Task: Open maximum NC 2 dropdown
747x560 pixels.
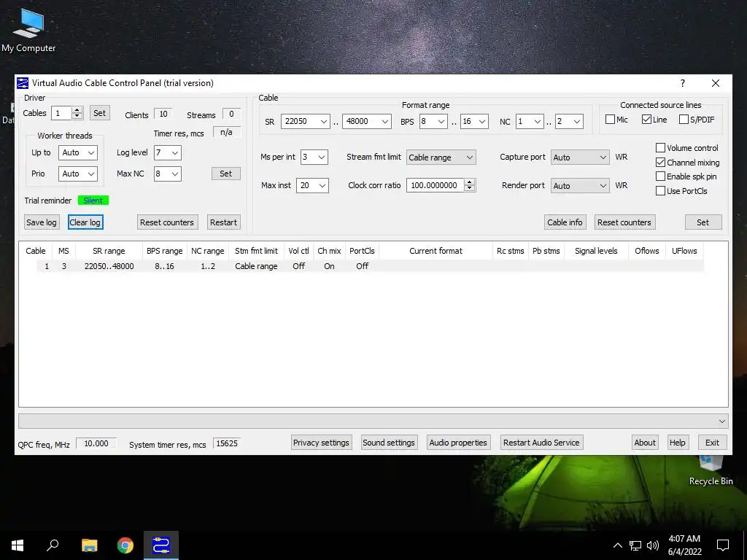Action: coord(569,122)
